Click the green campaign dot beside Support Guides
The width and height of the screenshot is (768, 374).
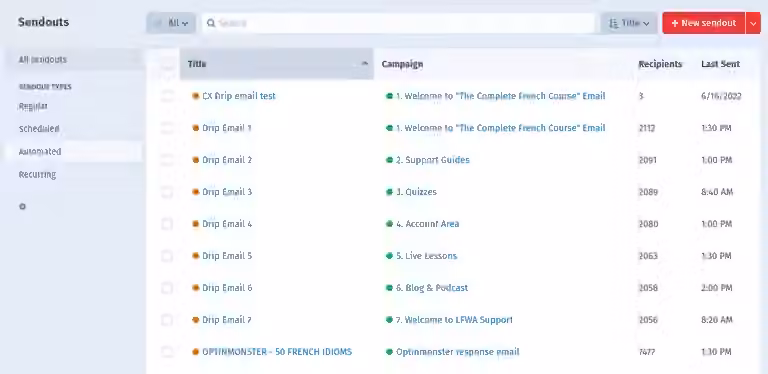389,160
